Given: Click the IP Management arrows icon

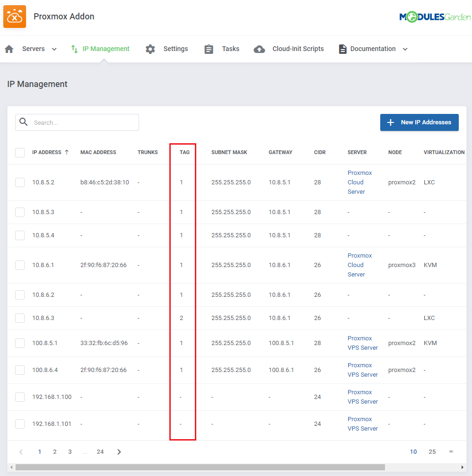Looking at the screenshot, I should coord(74,49).
